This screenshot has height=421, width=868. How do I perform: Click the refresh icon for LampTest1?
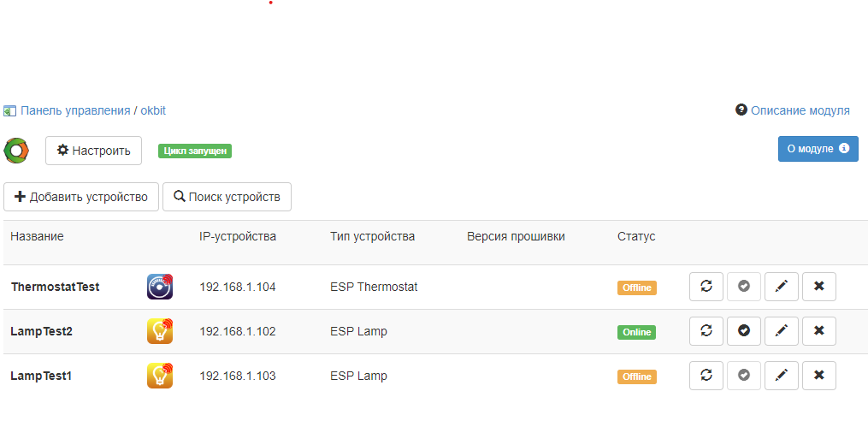706,376
